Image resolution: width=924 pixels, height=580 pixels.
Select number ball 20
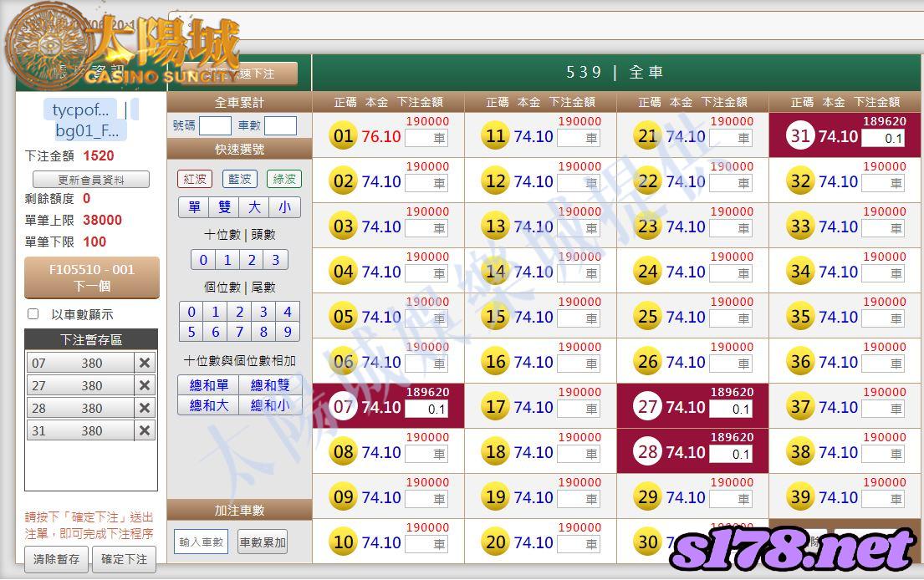[496, 542]
